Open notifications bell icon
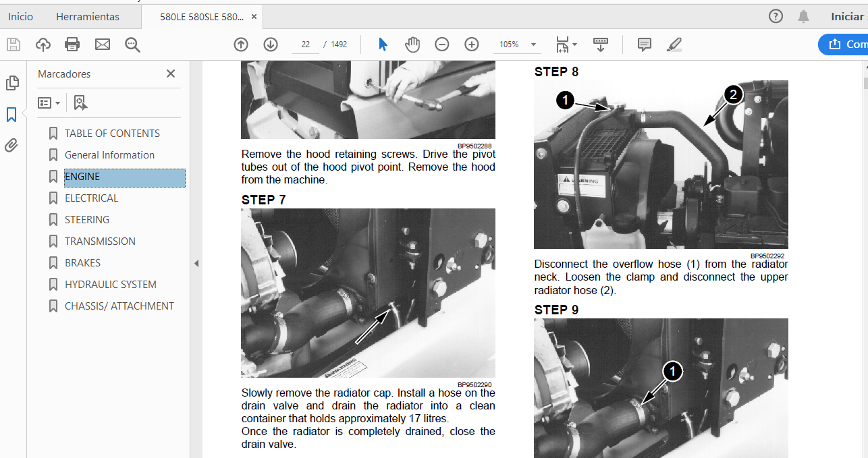This screenshot has width=868, height=458. click(x=803, y=16)
